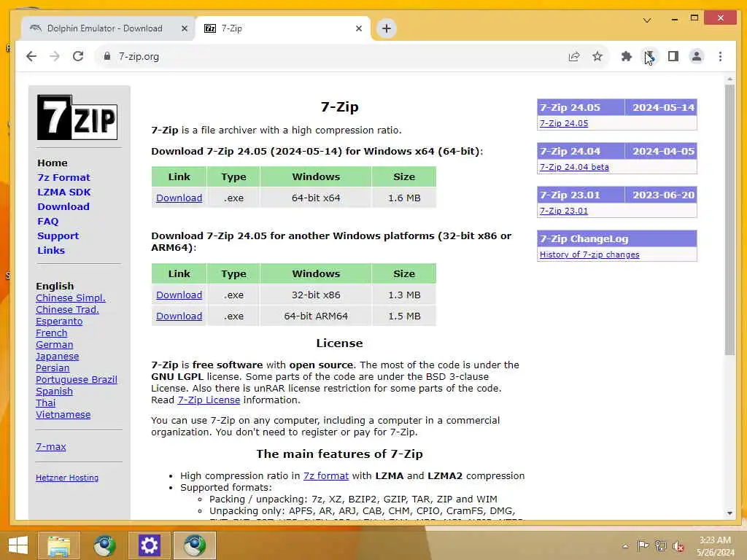Image resolution: width=747 pixels, height=560 pixels.
Task: Select the 7-Zip browser tab
Action: point(284,28)
